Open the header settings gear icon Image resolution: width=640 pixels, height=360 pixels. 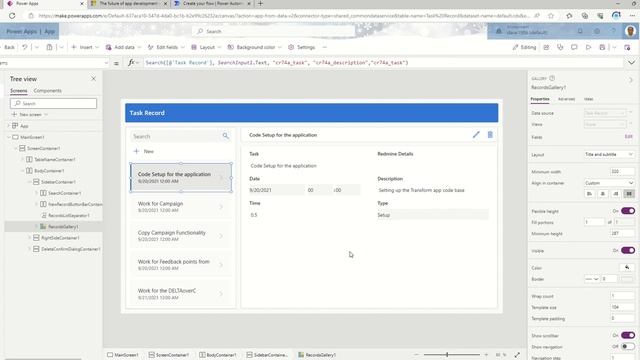tap(597, 31)
